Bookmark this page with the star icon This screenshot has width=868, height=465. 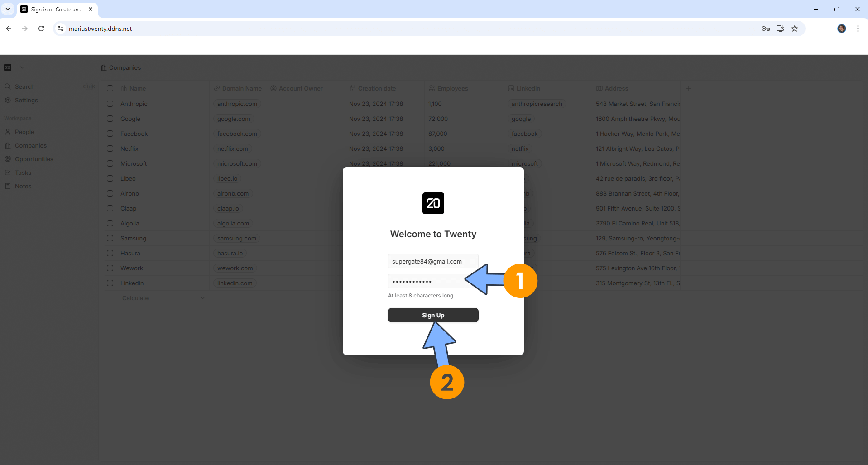(794, 29)
